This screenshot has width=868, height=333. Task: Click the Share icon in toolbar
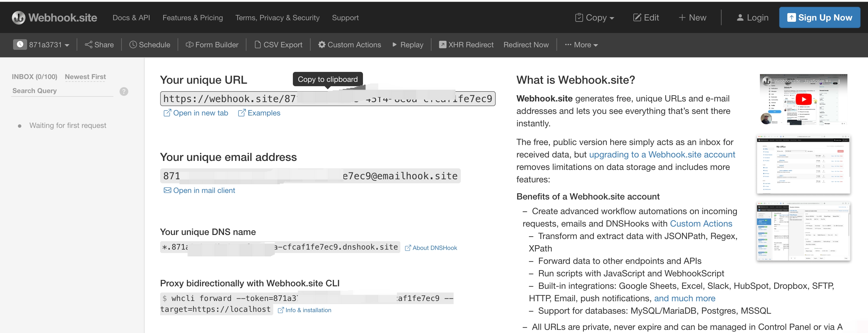tap(88, 45)
